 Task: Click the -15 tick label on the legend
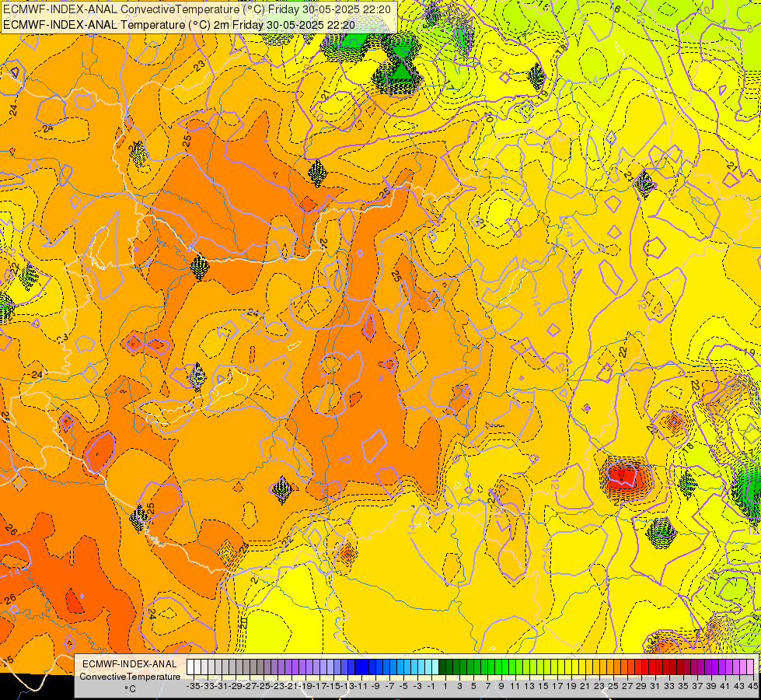click(333, 686)
